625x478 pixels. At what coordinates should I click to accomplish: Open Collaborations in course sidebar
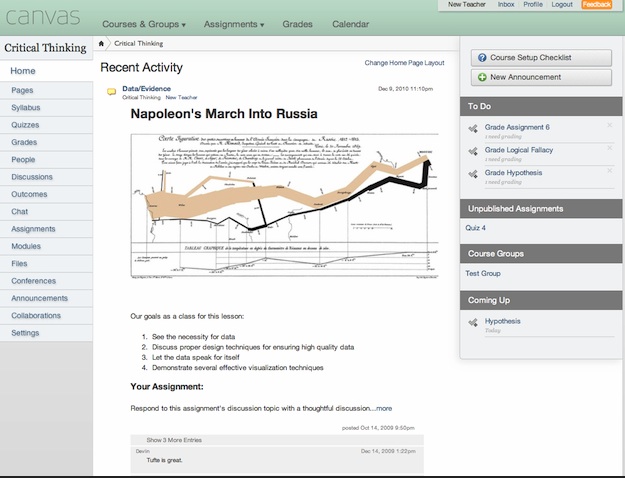pyautogui.click(x=46, y=316)
